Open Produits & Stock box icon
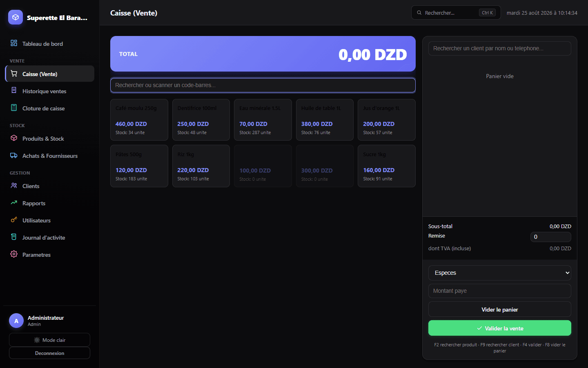The image size is (588, 368). 14,138
